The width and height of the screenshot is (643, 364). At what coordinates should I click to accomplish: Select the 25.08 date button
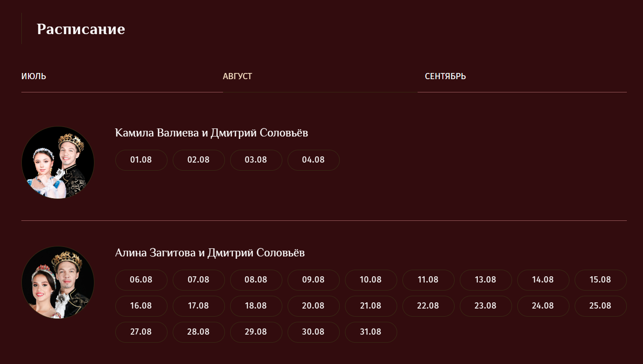[600, 306]
